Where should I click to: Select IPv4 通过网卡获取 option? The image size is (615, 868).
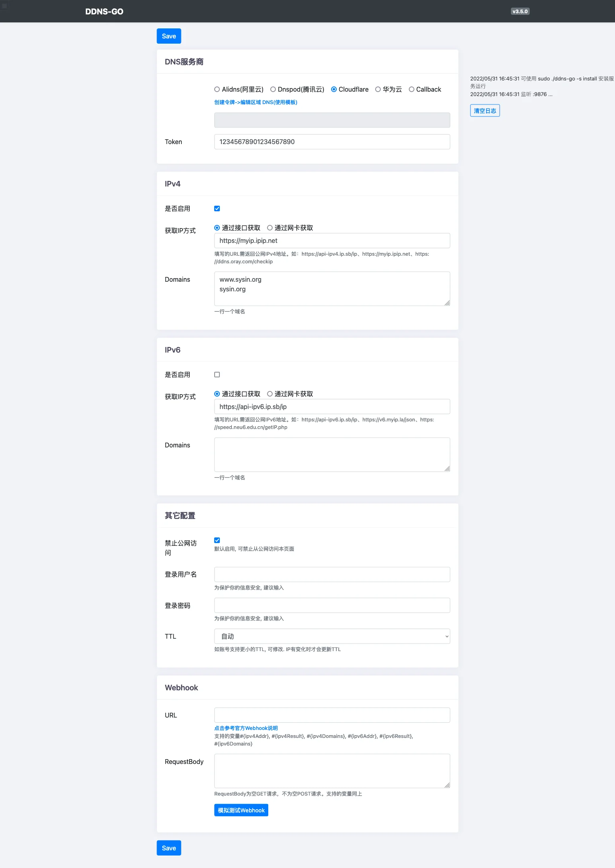[x=270, y=228]
